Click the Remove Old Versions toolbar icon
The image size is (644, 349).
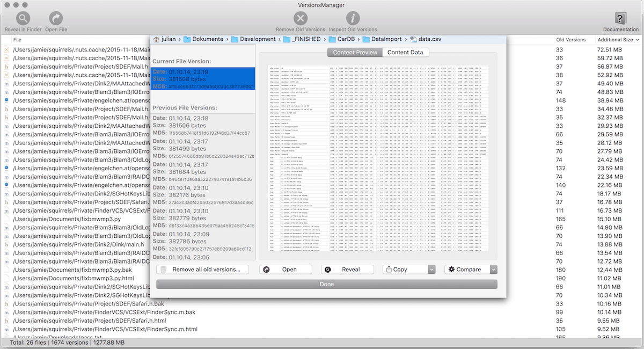coord(301,18)
